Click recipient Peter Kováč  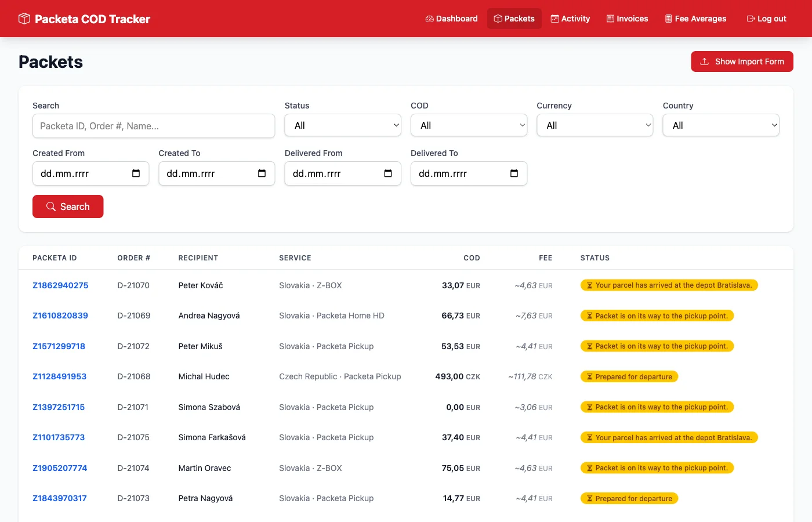point(201,285)
